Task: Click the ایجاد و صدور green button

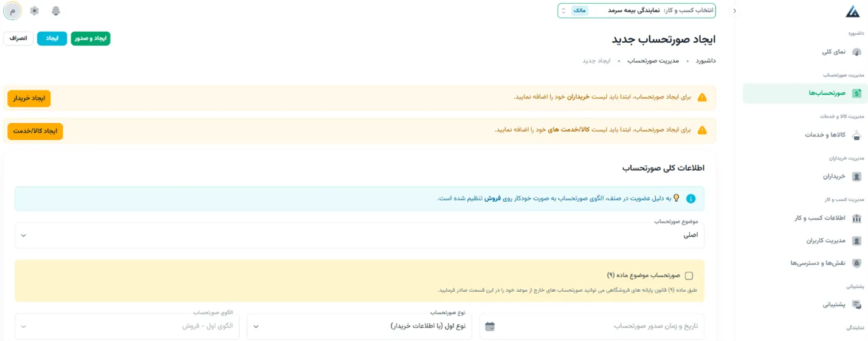Action: tap(91, 38)
